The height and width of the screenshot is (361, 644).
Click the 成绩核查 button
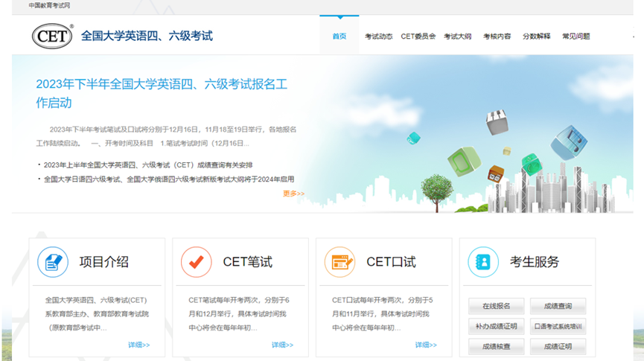496,346
